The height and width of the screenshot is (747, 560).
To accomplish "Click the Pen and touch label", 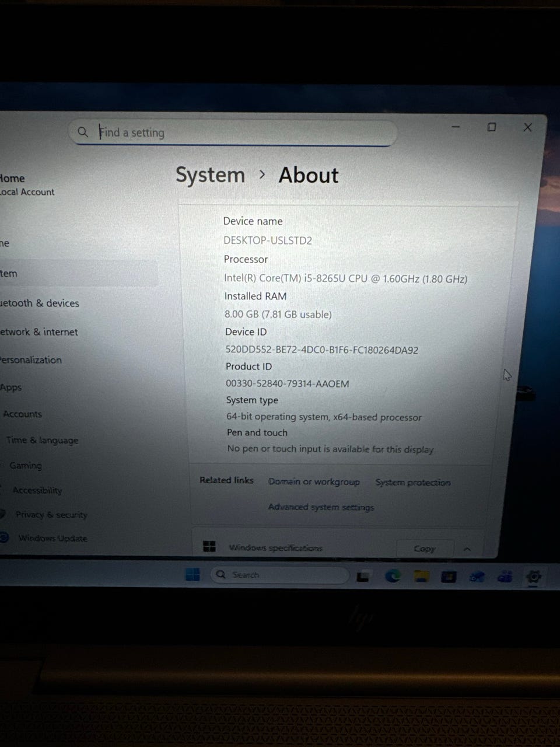I will pos(257,432).
